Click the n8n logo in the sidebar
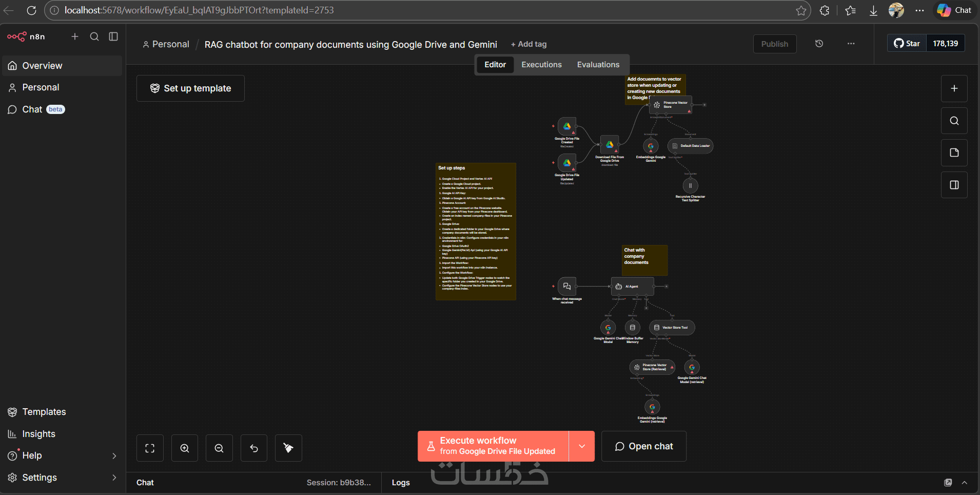Screen dimensions: 980x495 (26, 36)
